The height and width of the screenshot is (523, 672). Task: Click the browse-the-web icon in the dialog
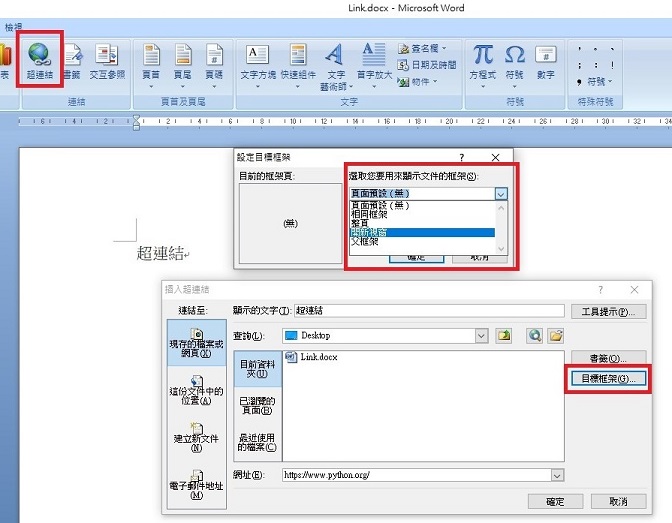coord(534,336)
